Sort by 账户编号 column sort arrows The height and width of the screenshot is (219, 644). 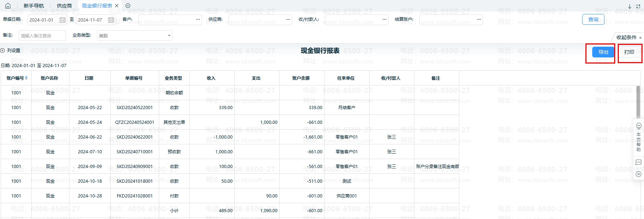[x=26, y=78]
